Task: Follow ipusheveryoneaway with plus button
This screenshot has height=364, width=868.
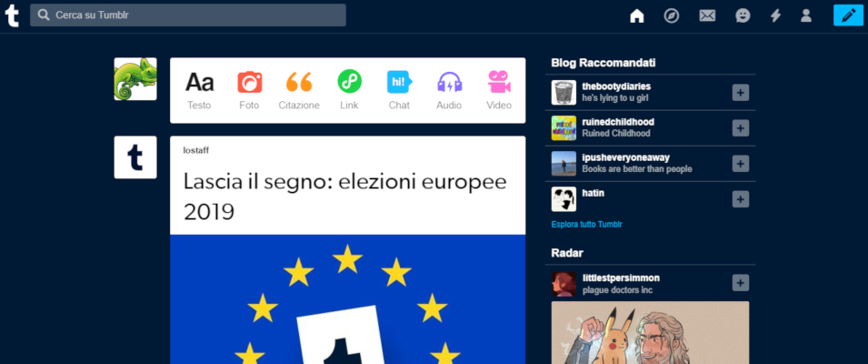Action: coord(741,164)
